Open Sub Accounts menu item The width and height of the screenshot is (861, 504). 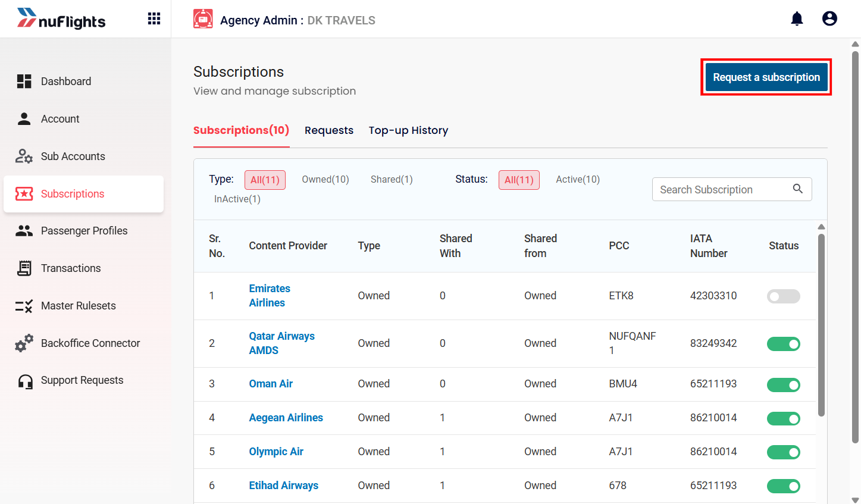click(x=83, y=156)
